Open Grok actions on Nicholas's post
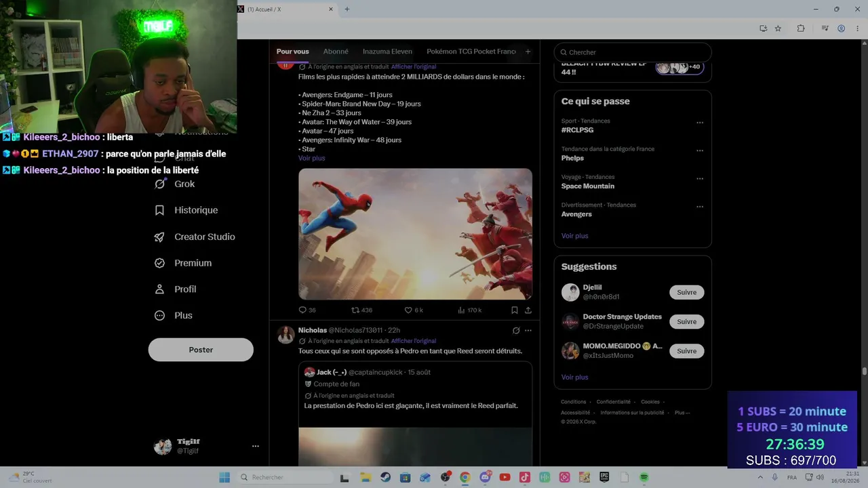 pos(516,331)
